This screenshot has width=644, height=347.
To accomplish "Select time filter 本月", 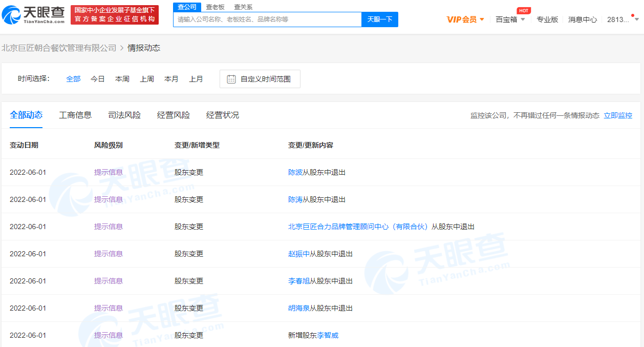I will pos(171,79).
